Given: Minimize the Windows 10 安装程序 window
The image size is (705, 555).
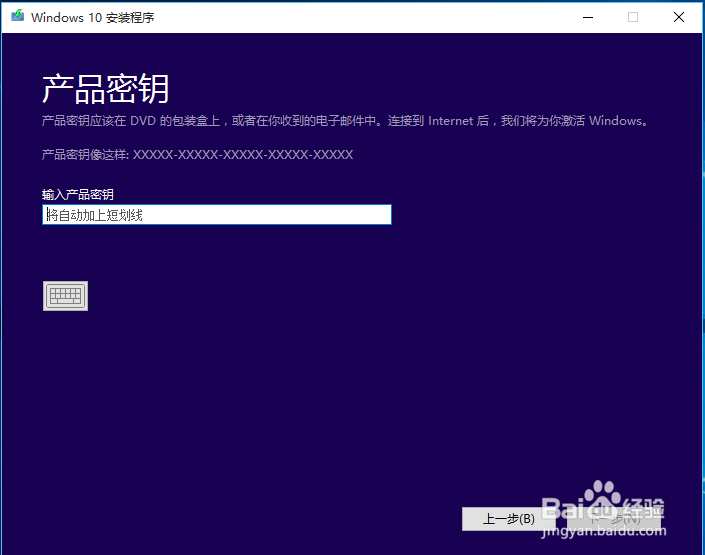Looking at the screenshot, I should [588, 17].
